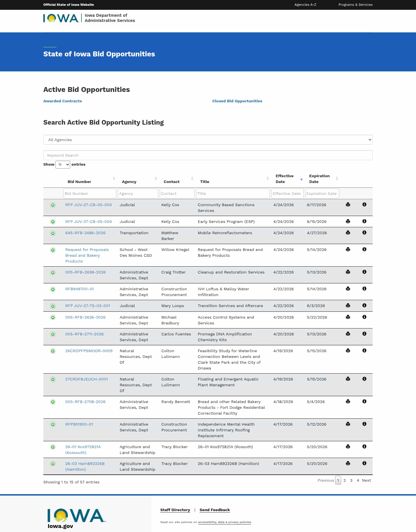Expand the 005-RFB-2698-2026 row with plus icon
This screenshot has height=532, width=416.
point(53,273)
